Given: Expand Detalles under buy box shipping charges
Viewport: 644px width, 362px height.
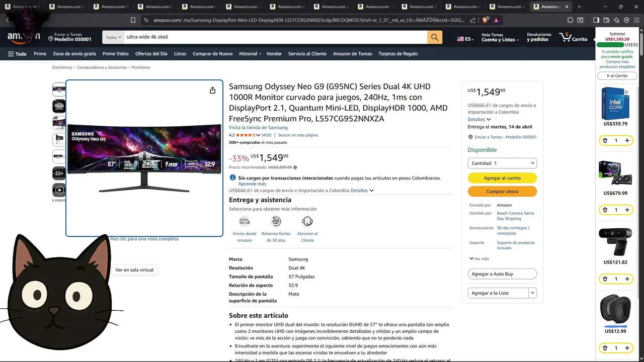Looking at the screenshot, I should [479, 120].
